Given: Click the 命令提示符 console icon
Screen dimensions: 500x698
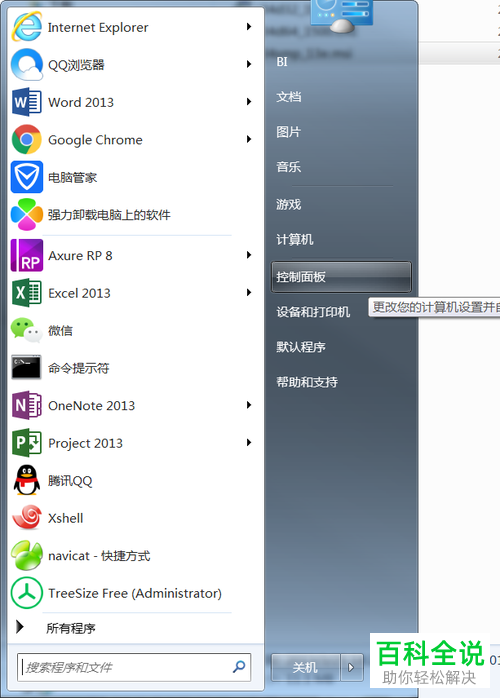Looking at the screenshot, I should (27, 367).
